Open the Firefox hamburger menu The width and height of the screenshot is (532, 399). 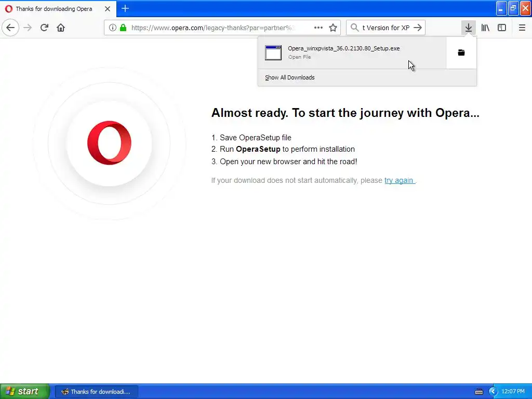pos(522,28)
